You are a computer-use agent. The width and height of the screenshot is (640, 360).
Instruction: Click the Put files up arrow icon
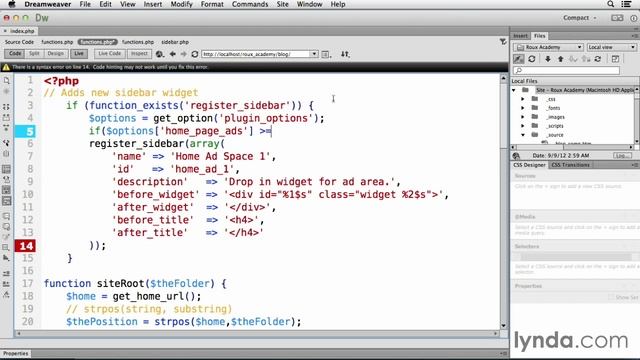[x=560, y=59]
